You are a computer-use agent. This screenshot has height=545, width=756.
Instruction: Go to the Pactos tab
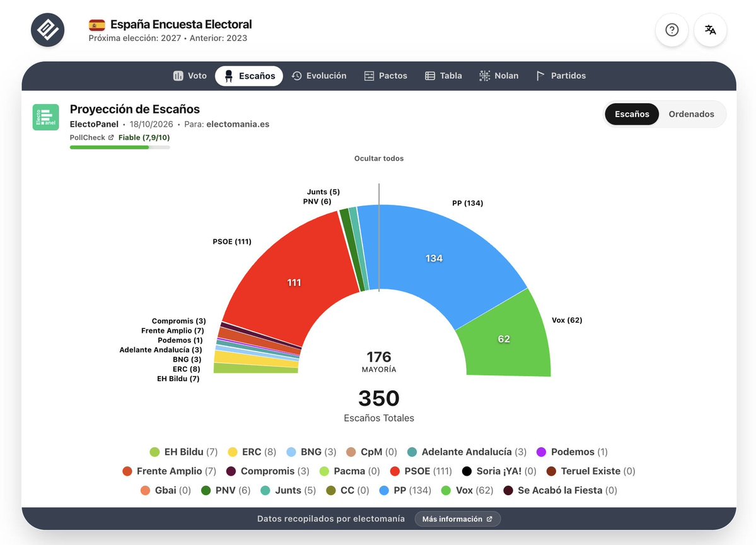386,76
